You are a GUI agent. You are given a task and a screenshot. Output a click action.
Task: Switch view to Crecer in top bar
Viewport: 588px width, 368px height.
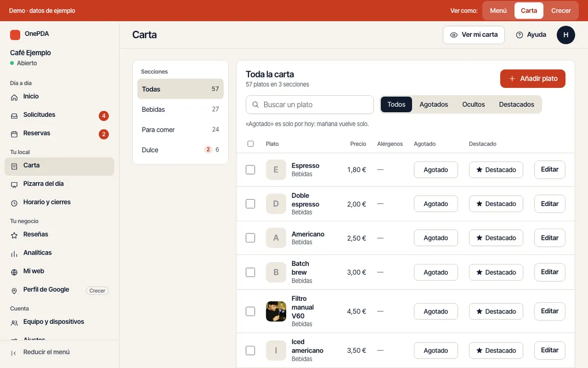coord(561,10)
